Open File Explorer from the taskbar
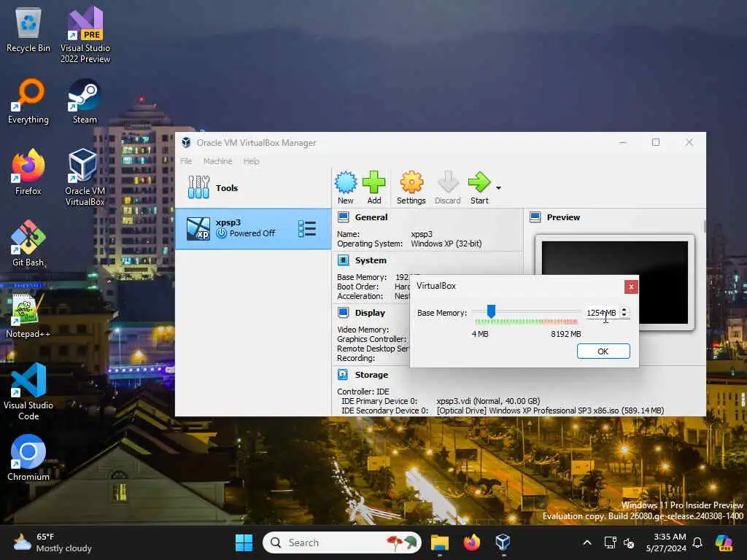Screen dimensions: 747x560 tap(440, 542)
